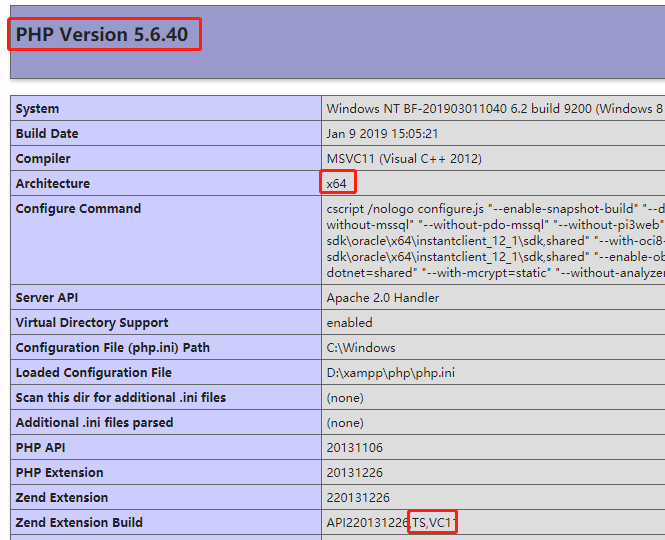This screenshot has height=540, width=665.
Task: Click (none) in the Additional .ini files parsed row
Action: [345, 423]
